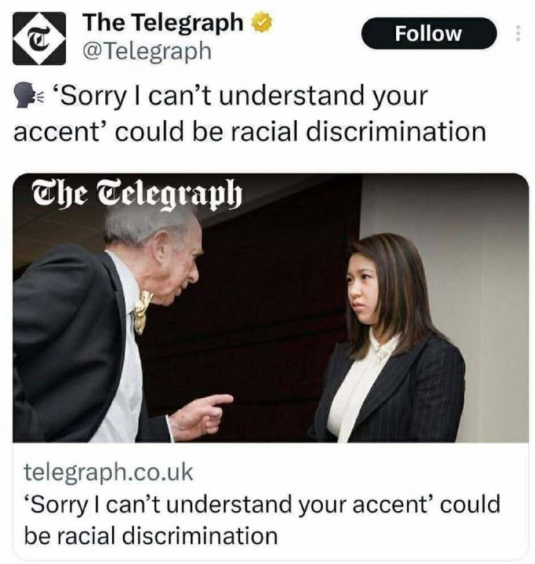Follow The Telegraph account
Viewport: 535px width, 564px height.
tap(429, 33)
